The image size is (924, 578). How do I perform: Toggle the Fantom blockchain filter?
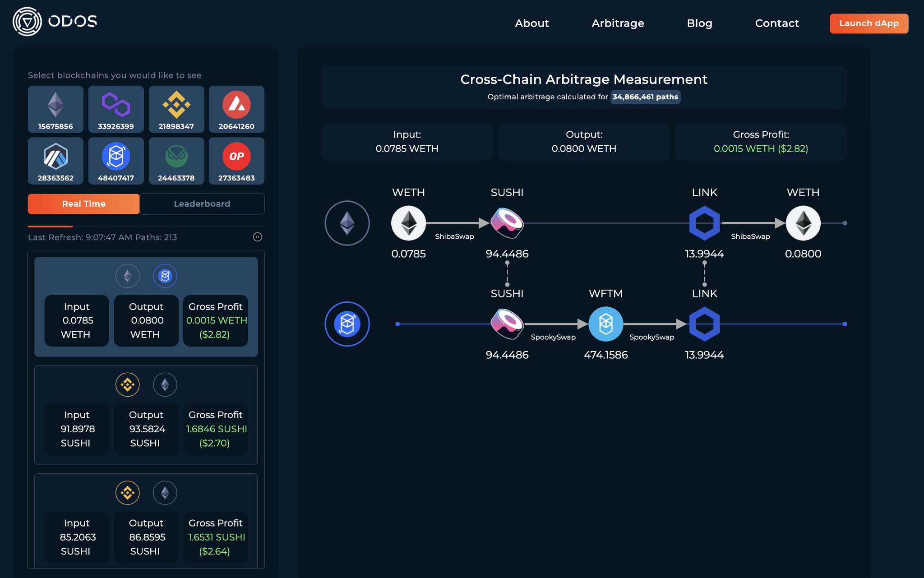click(115, 160)
